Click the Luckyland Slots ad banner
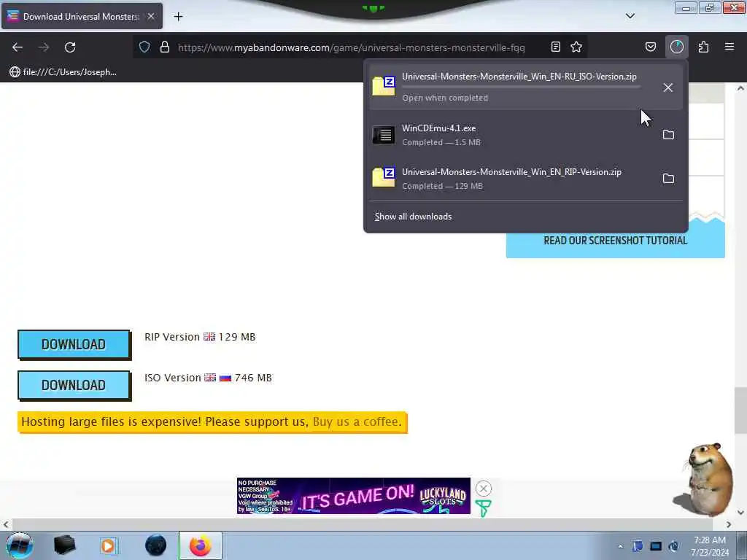Viewport: 747px width, 560px height. click(353, 496)
